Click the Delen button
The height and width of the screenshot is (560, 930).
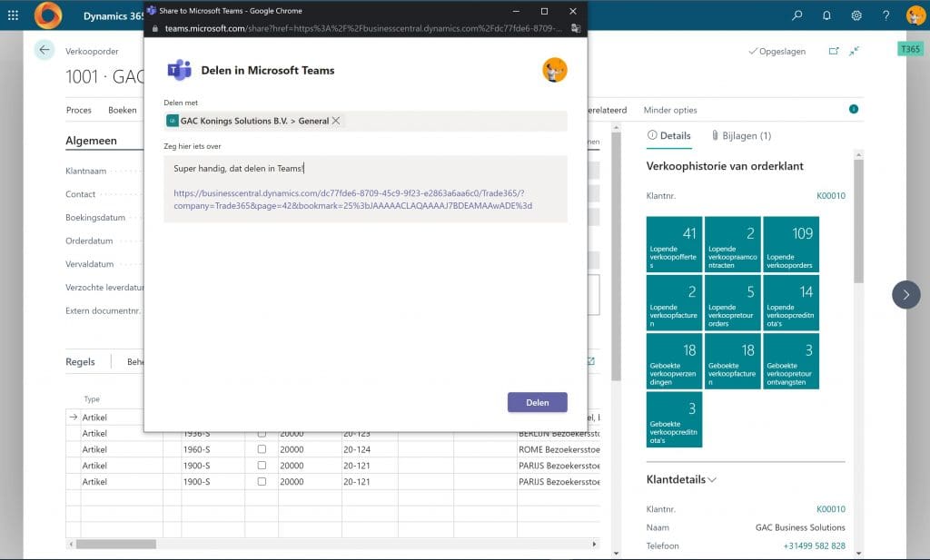(x=538, y=402)
